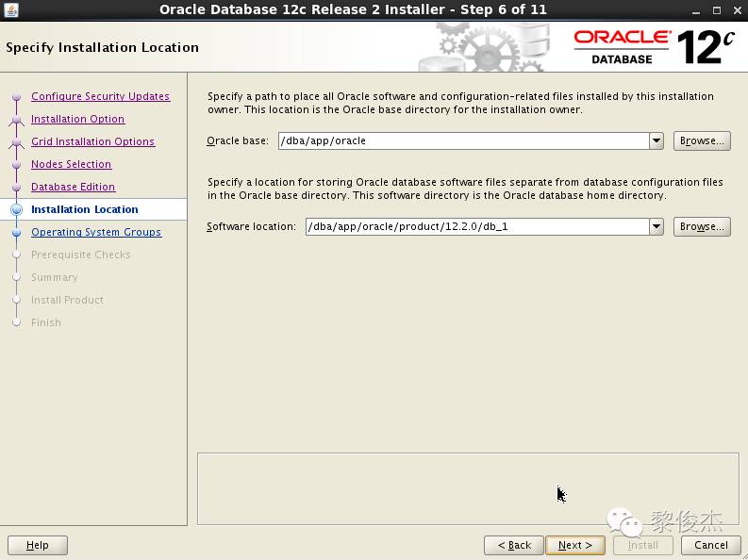
Task: Click the Oracle Database 12c logo
Action: [x=654, y=47]
